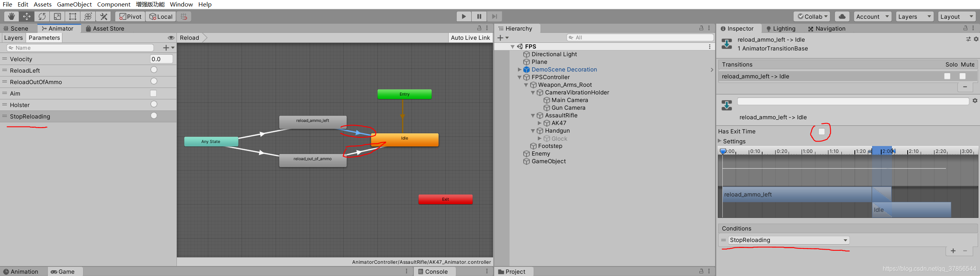The image size is (980, 276).
Task: Switch to Animator Layers tab
Action: coord(13,38)
